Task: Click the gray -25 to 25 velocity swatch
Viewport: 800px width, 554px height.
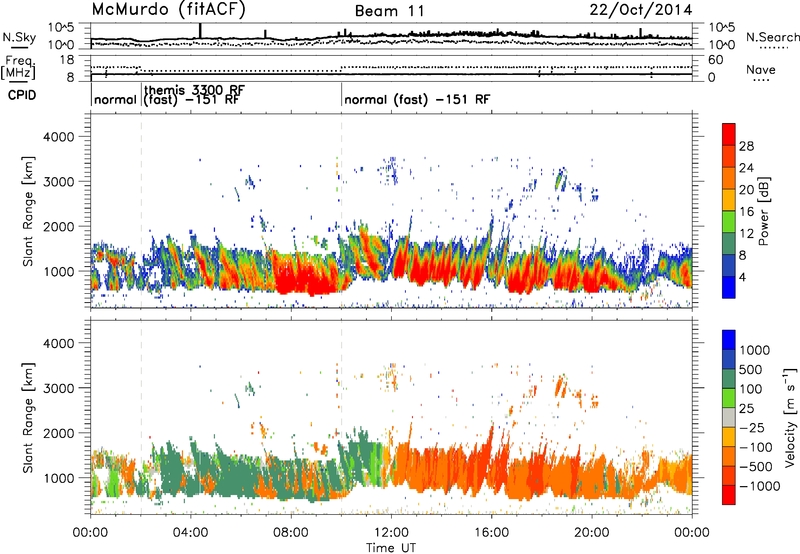Action: [x=729, y=418]
